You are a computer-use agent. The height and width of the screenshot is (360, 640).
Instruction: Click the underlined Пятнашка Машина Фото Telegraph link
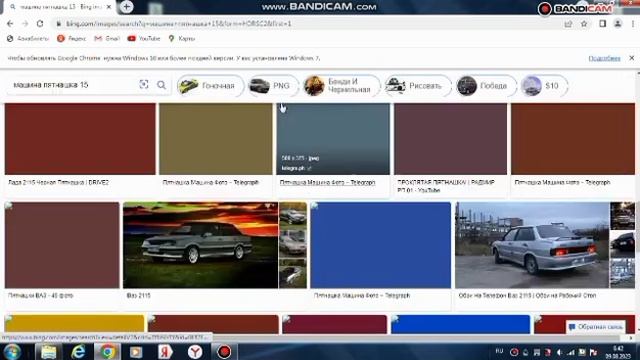click(x=327, y=182)
